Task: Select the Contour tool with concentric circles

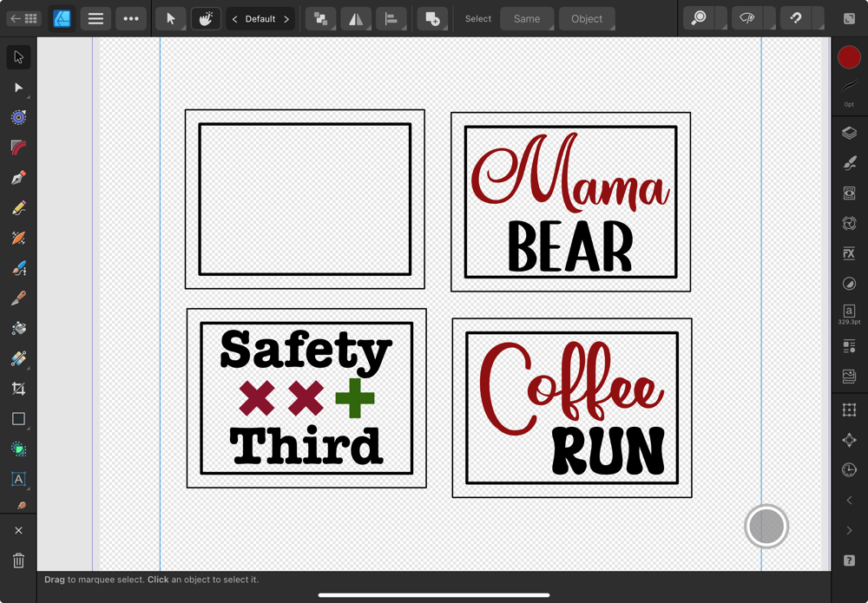Action: click(18, 117)
